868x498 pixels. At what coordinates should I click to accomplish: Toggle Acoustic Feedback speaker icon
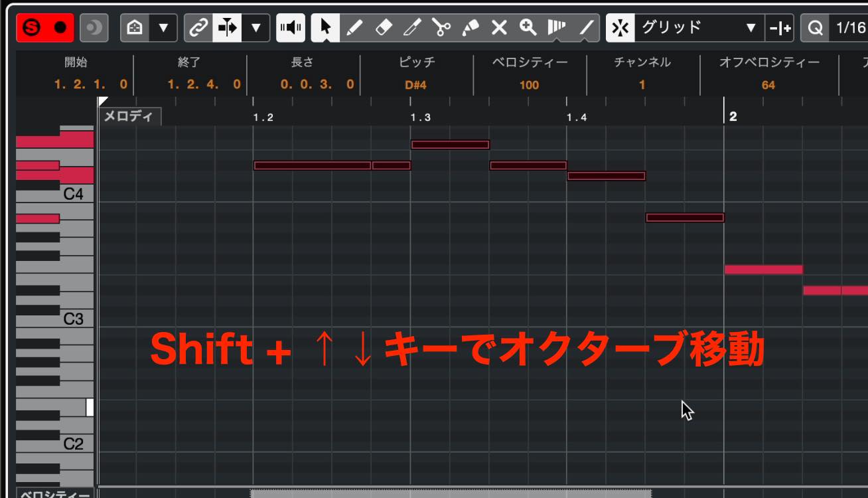point(291,28)
